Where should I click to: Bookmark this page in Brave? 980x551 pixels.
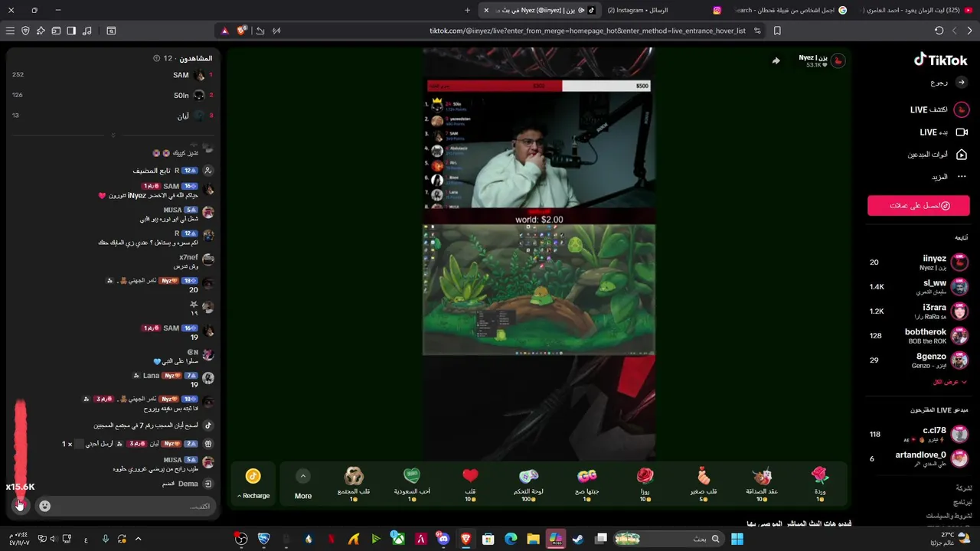tap(777, 31)
